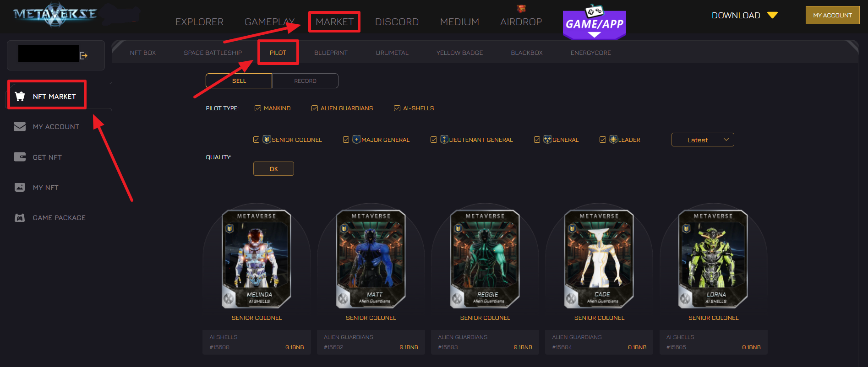Screen dimensions: 868x367
Task: Open the Melinda pilot card
Action: [257, 259]
